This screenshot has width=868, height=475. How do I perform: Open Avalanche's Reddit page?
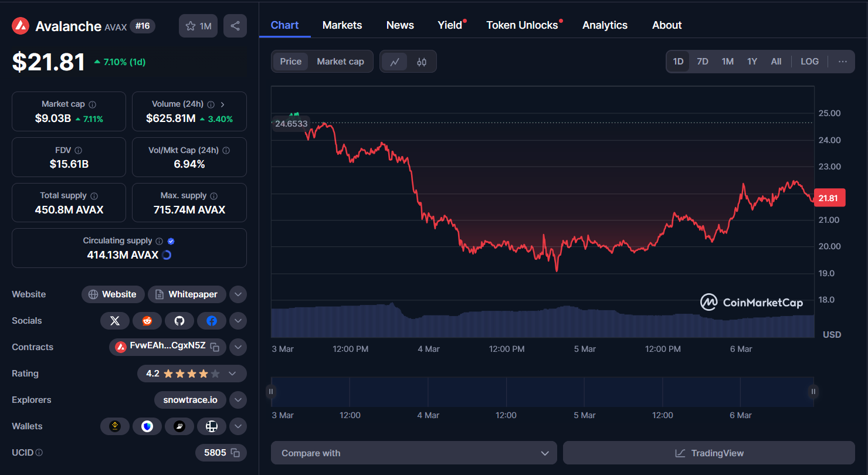point(147,321)
